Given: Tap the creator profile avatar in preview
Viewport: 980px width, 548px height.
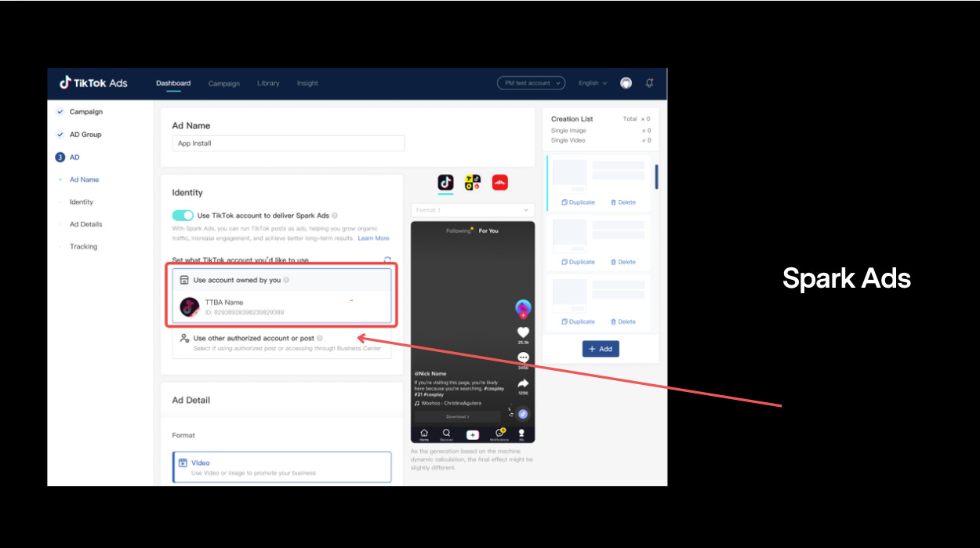Looking at the screenshot, I should pos(523,308).
